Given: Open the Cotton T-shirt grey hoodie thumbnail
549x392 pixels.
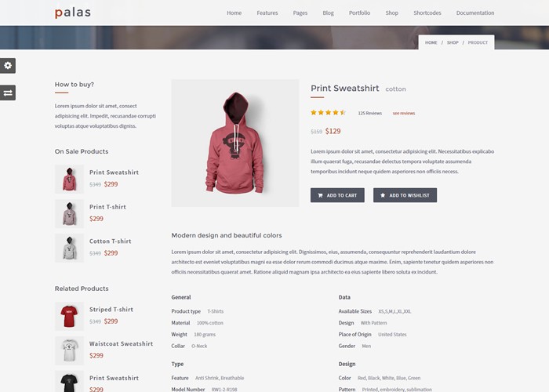Looking at the screenshot, I should pos(69,248).
